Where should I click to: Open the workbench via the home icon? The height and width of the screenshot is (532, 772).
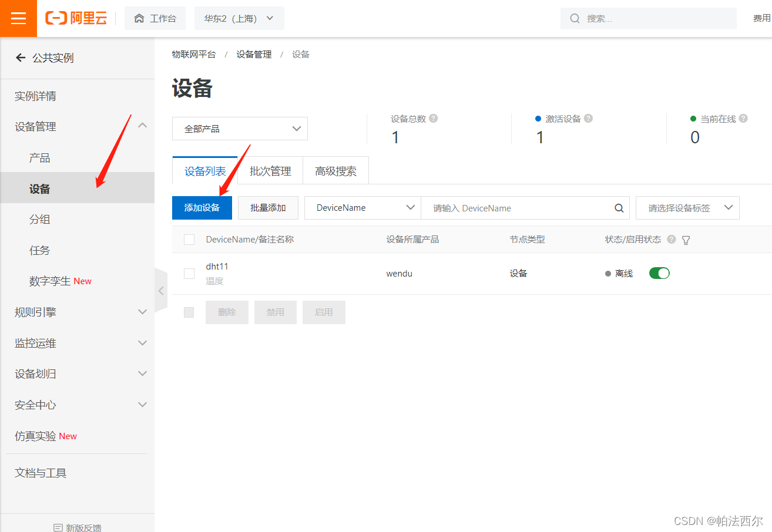coord(155,18)
